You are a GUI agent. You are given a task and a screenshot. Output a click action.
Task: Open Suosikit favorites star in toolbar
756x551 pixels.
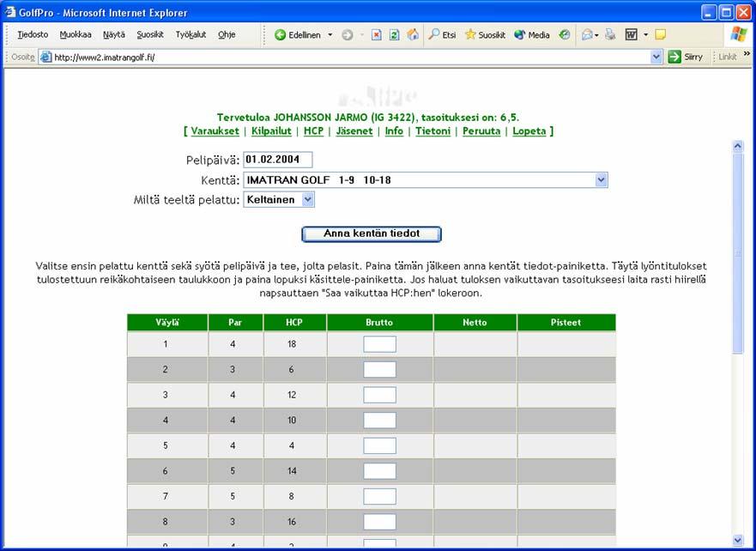pyautogui.click(x=485, y=34)
